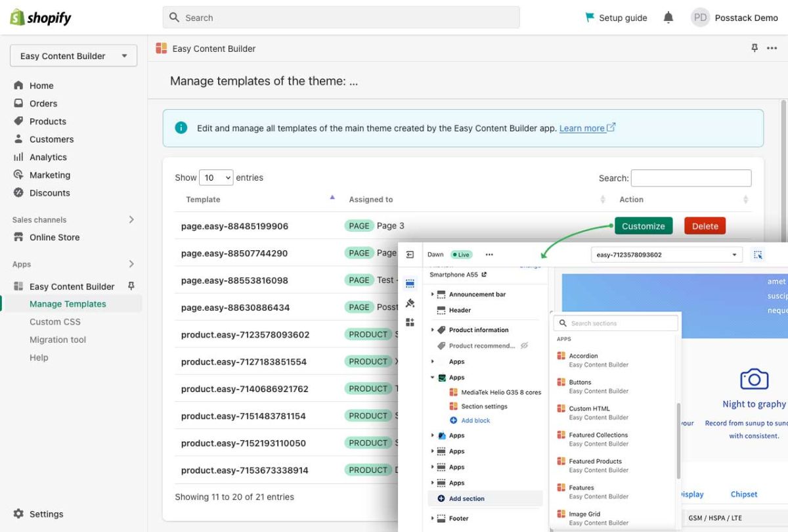Open Manage Templates in sidebar
Screen dimensions: 788x532
(68, 304)
